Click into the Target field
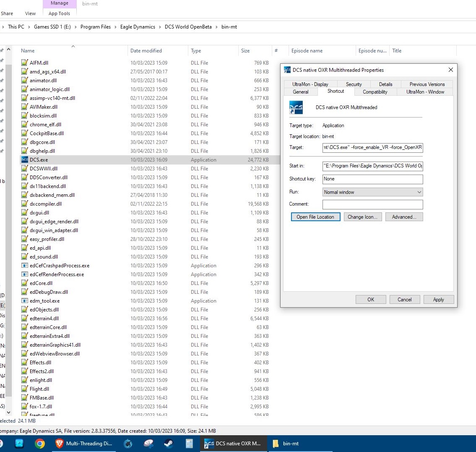Viewport: 476px width, 452px height. tap(372, 148)
